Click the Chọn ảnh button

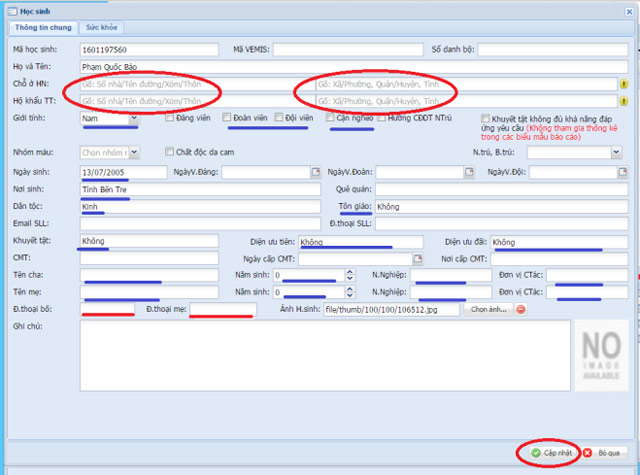click(489, 310)
